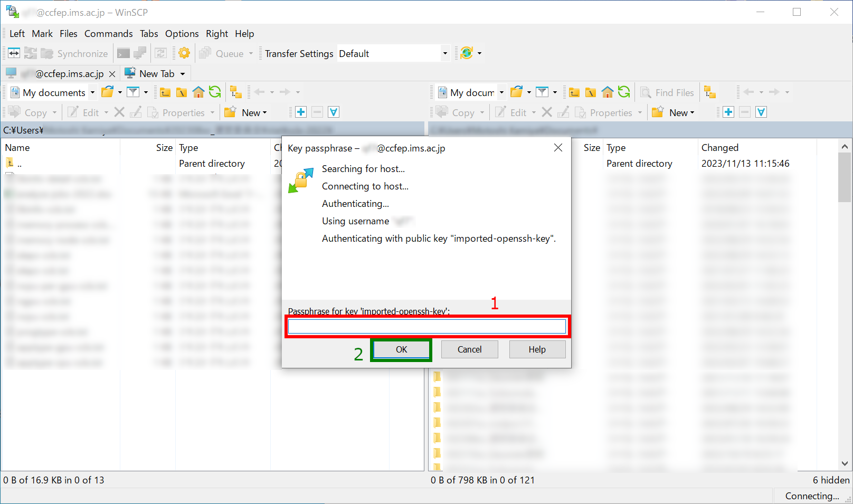The height and width of the screenshot is (504, 853).
Task: Sort left panel by Name column
Action: (x=61, y=148)
